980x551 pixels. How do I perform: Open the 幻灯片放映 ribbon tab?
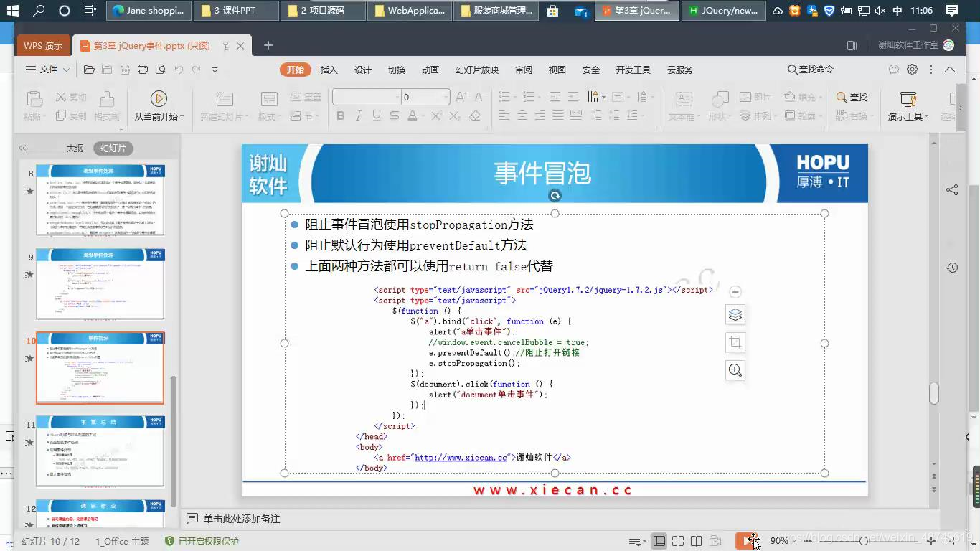coord(477,70)
